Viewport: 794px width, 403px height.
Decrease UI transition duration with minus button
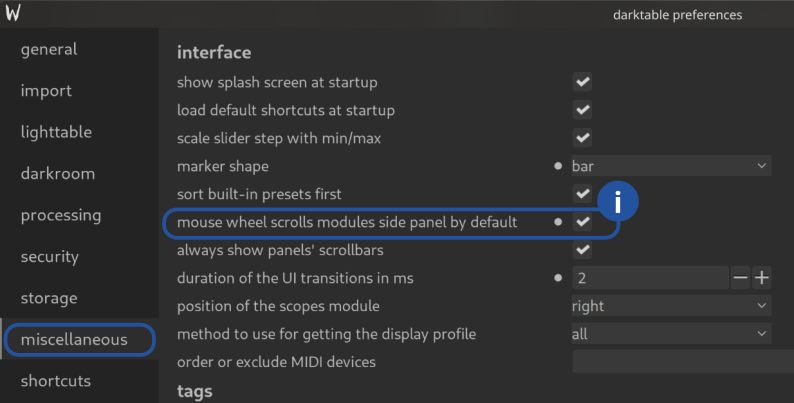pos(740,277)
